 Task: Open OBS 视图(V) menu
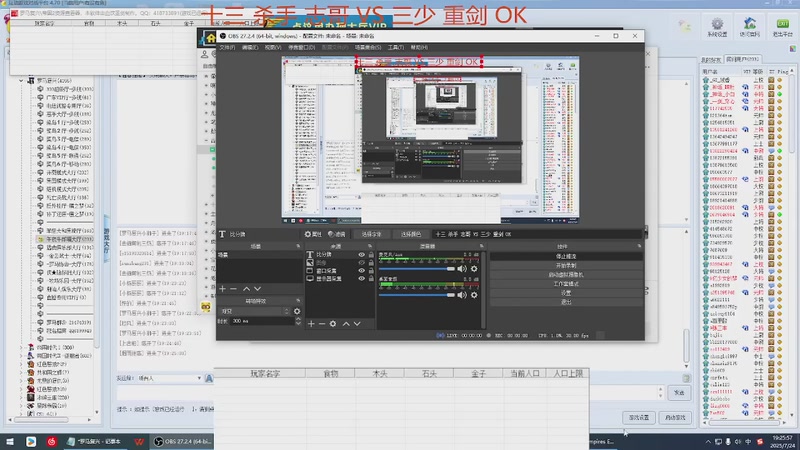tap(272, 47)
